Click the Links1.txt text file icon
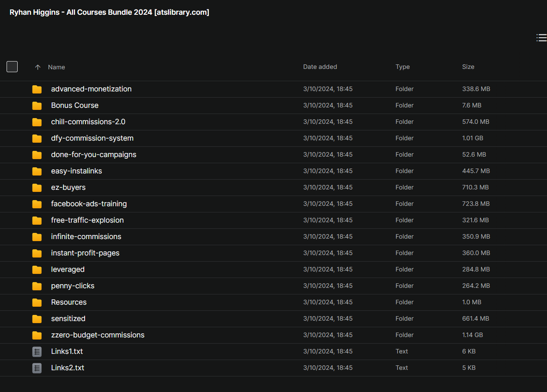The height and width of the screenshot is (392, 547). tap(37, 351)
